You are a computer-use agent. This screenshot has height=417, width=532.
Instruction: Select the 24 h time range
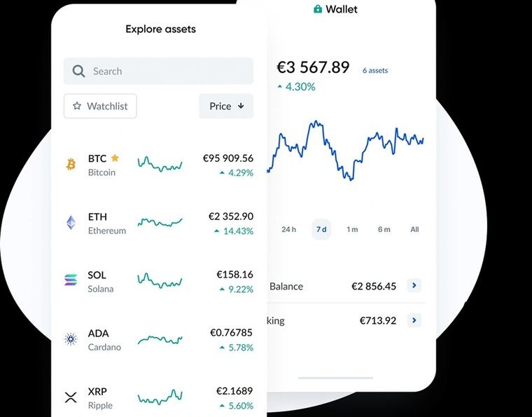pos(288,229)
